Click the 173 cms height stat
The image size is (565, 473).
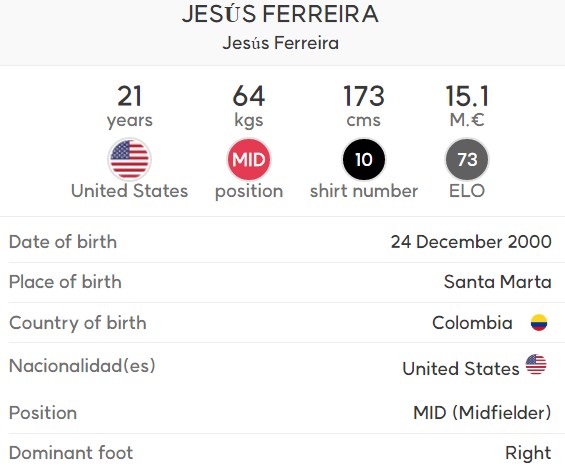point(364,106)
